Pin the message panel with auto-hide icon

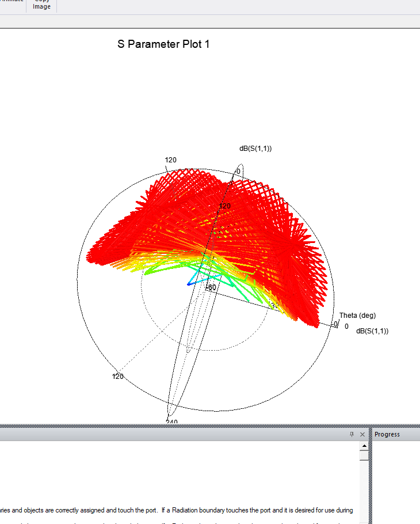coord(352,434)
